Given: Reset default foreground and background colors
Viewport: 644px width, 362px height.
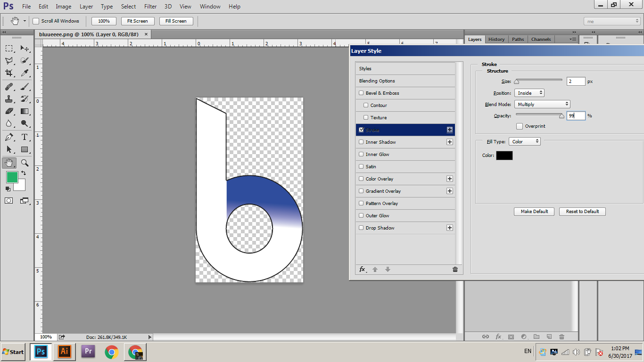Looking at the screenshot, I should click(x=8, y=189).
